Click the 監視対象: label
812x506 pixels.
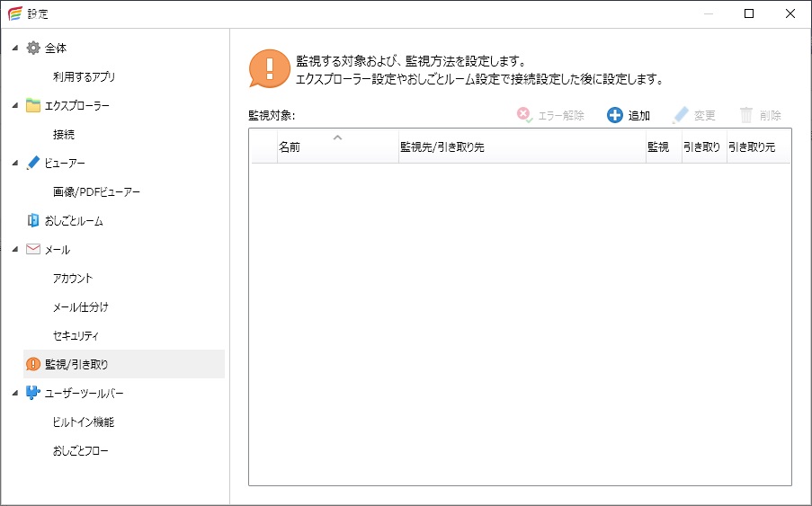(x=272, y=115)
